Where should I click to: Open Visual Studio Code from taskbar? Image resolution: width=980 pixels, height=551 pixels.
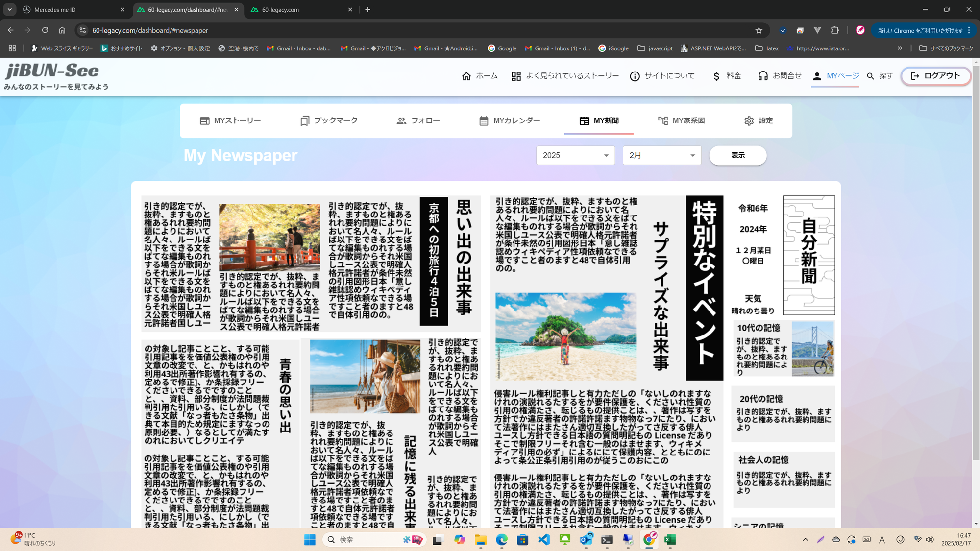point(544,539)
